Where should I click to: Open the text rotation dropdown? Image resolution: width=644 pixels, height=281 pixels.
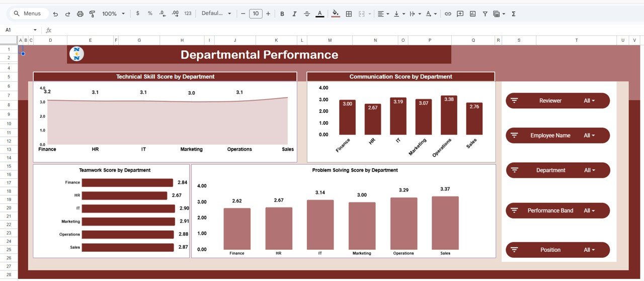point(431,14)
